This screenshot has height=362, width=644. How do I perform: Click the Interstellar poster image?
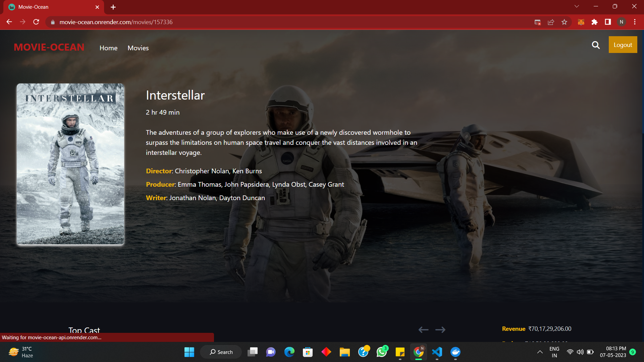pyautogui.click(x=70, y=164)
